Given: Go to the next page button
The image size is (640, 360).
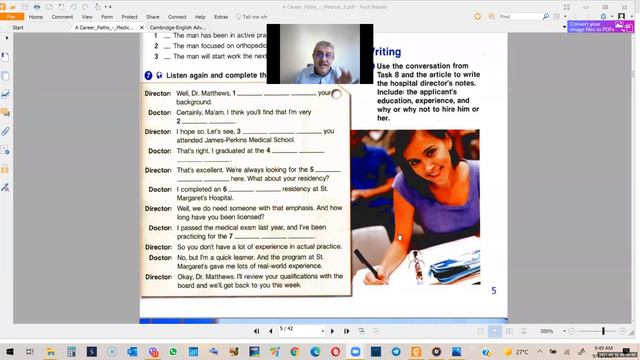Looking at the screenshot, I should (x=332, y=331).
